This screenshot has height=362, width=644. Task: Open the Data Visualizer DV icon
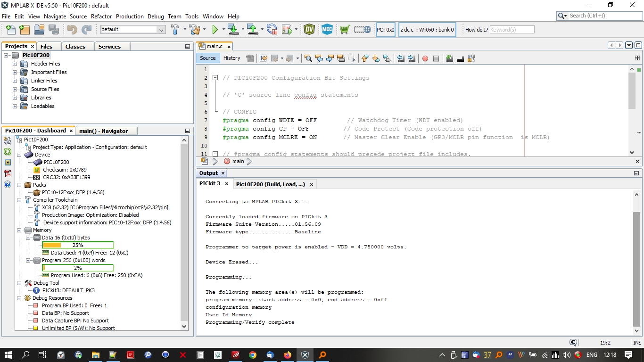(309, 29)
